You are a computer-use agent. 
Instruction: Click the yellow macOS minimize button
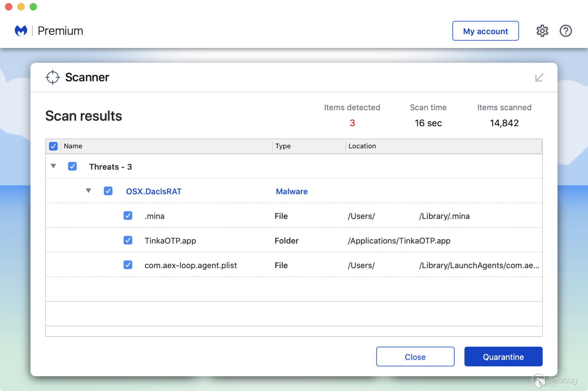[21, 7]
